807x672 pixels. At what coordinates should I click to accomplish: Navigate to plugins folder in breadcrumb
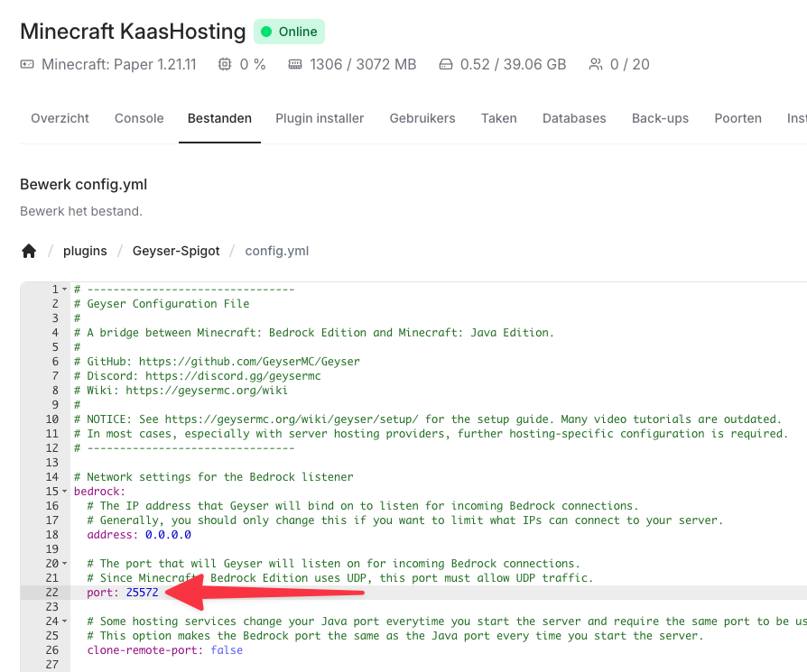point(85,251)
